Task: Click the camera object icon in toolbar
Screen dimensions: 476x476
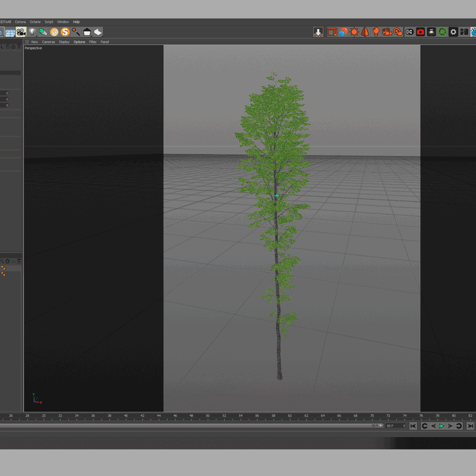Action: coord(21,32)
